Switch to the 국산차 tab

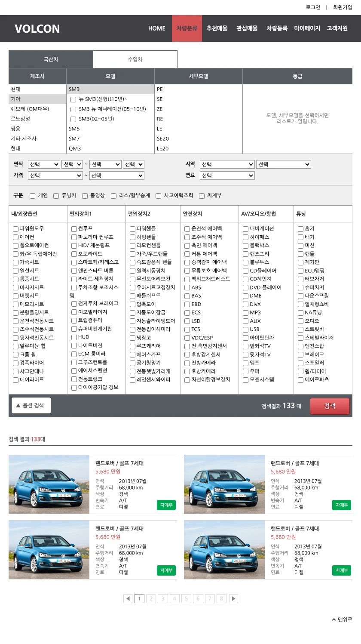click(x=51, y=59)
